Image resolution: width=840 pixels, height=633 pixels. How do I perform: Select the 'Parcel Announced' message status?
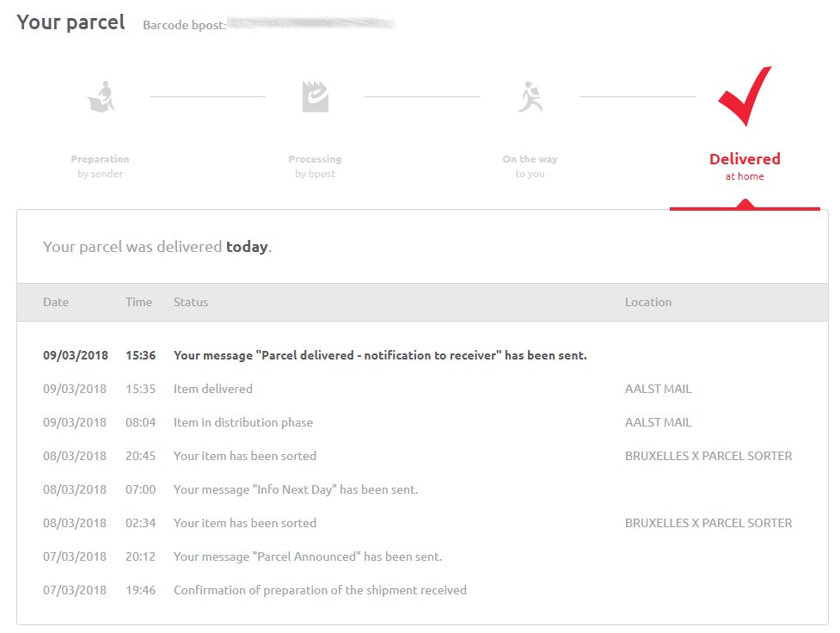[x=308, y=556]
